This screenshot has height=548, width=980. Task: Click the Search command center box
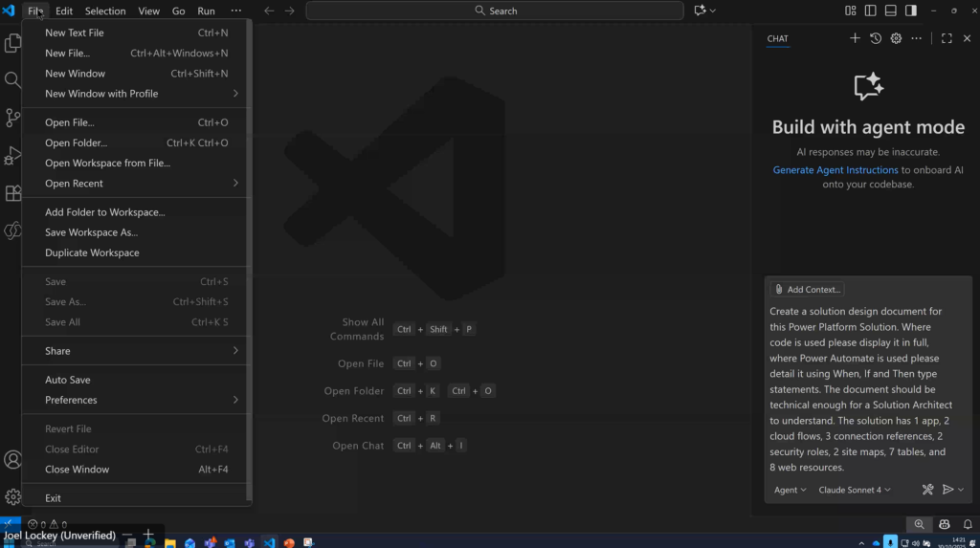495,11
